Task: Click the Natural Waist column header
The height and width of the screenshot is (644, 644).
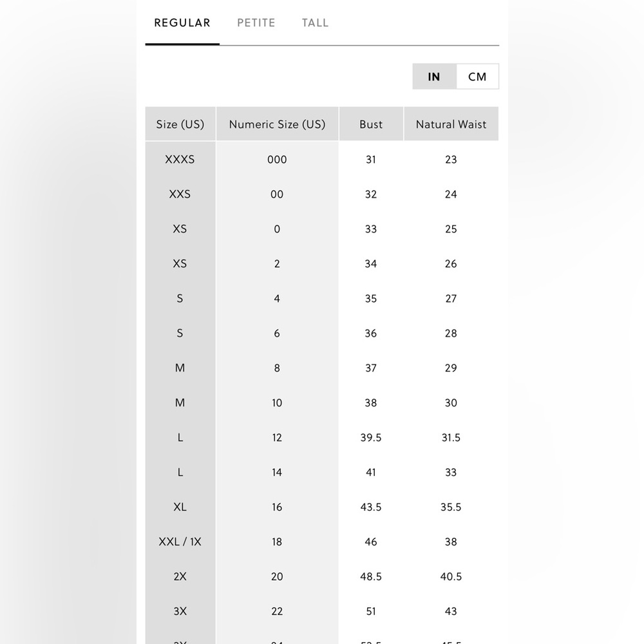Action: (451, 124)
